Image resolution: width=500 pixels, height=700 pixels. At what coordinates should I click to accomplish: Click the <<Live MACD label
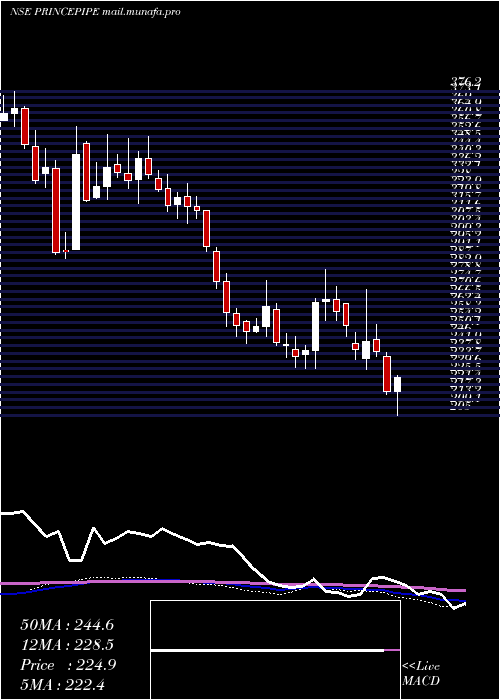coord(421,674)
